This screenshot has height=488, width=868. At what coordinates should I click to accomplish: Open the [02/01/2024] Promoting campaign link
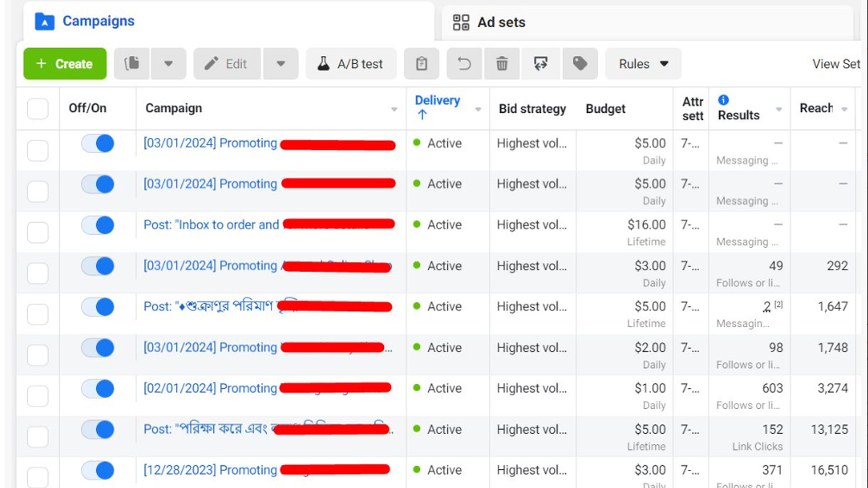coord(210,388)
